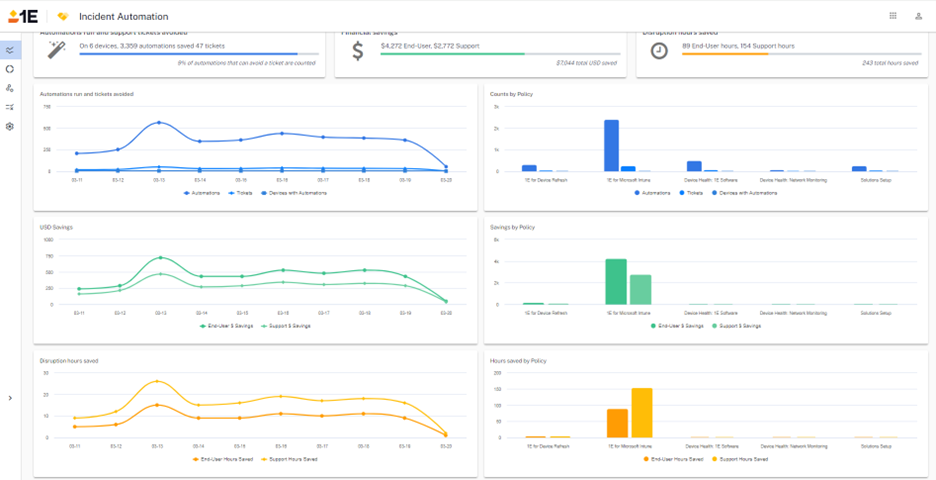Click the Incident Automation title
The image size is (936, 480).
pos(124,17)
